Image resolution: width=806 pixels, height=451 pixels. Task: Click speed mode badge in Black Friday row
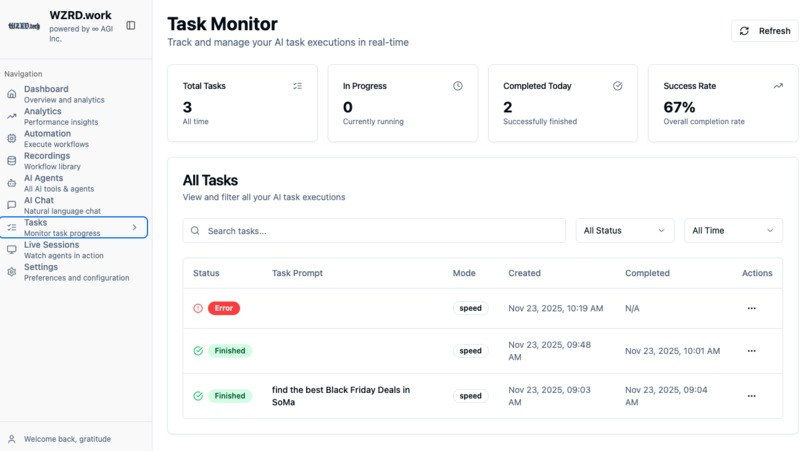coord(470,396)
